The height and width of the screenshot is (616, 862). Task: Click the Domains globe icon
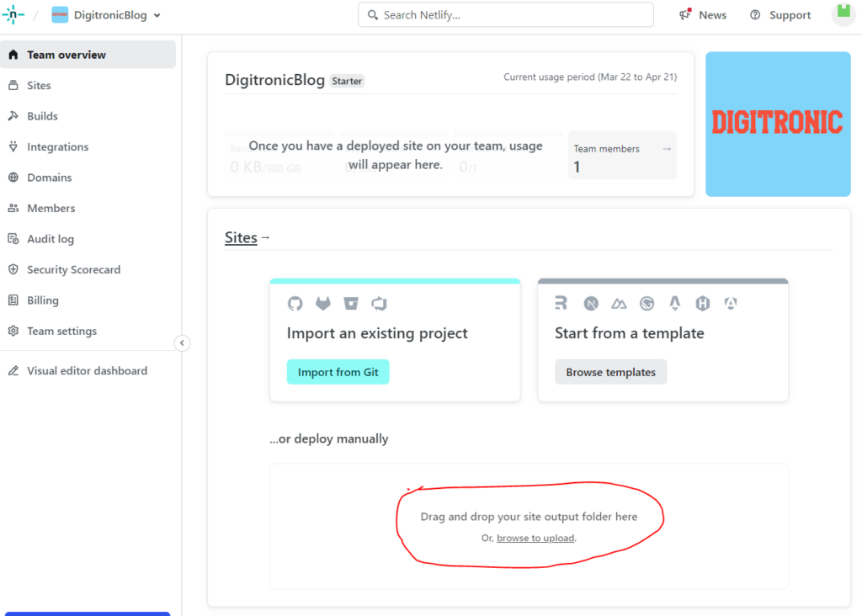coord(13,178)
